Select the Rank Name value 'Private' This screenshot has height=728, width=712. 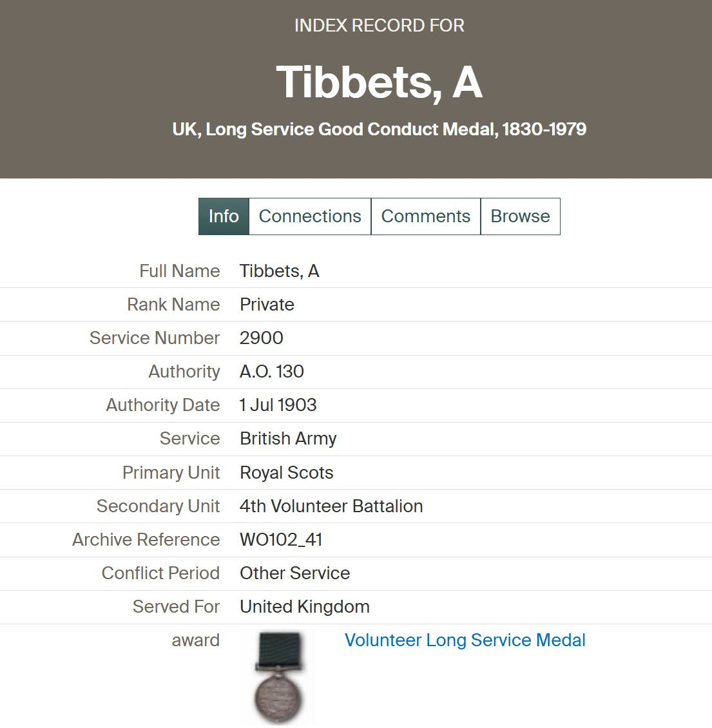(x=267, y=305)
